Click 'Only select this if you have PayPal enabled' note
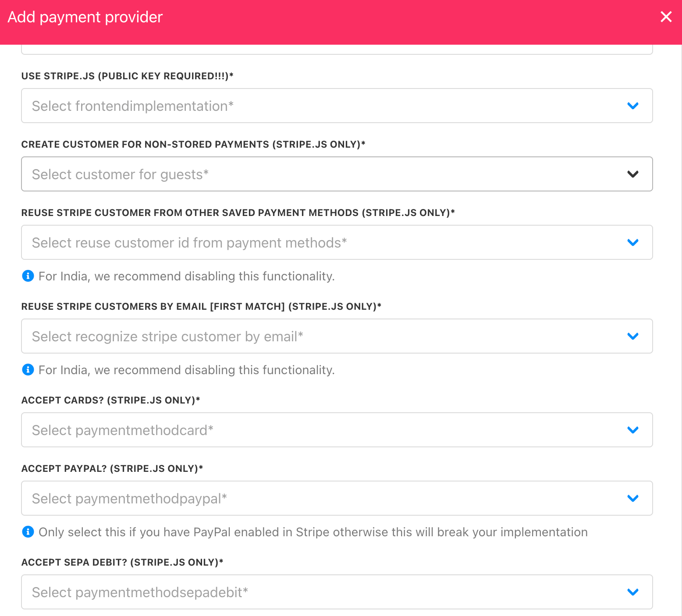Image resolution: width=682 pixels, height=616 pixels. coord(313,532)
